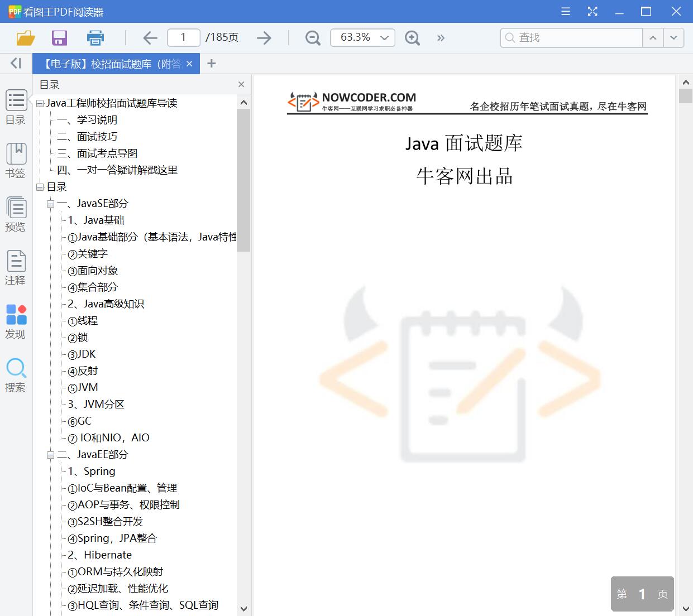Open the 注释 annotations panel
This screenshot has width=693, height=616.
[16, 268]
